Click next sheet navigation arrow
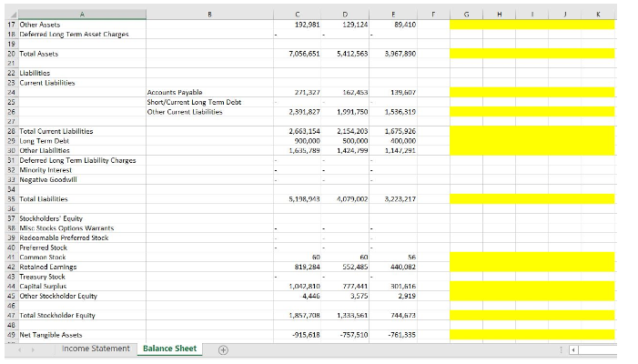 (x=33, y=349)
